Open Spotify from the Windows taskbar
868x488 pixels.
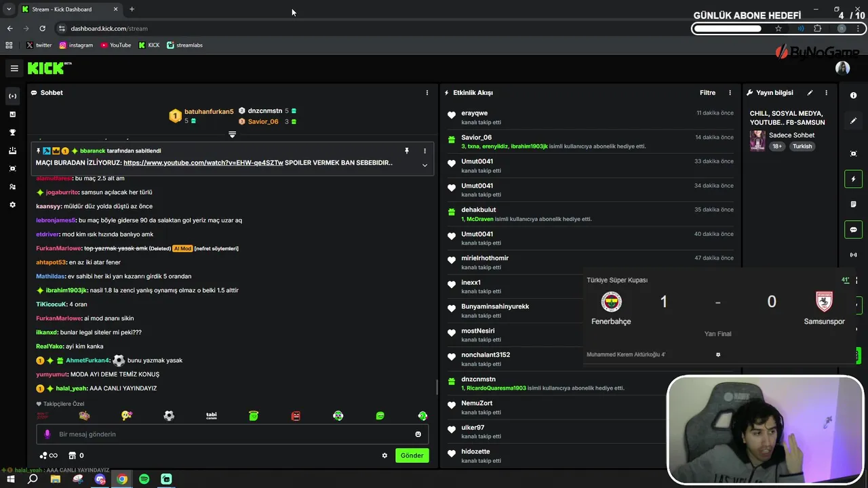click(144, 479)
